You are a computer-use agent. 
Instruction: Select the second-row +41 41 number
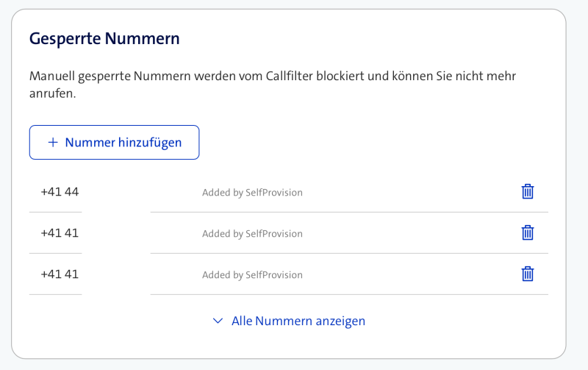(60, 233)
